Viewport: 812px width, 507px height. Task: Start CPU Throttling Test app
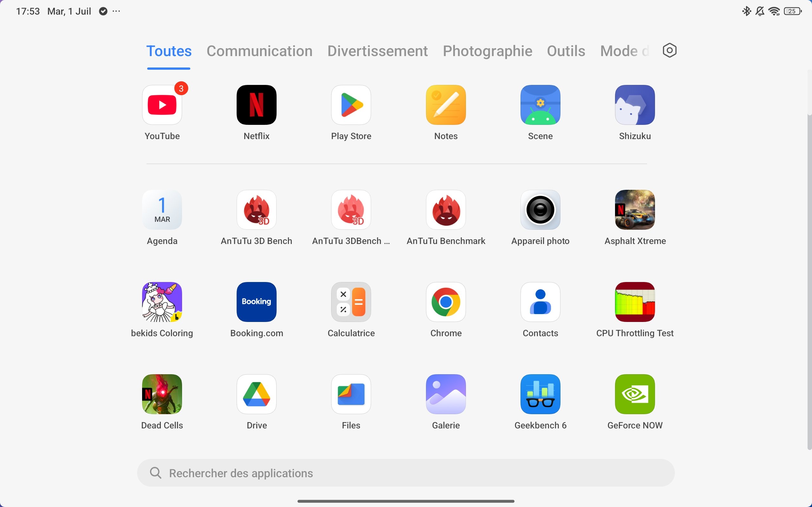pyautogui.click(x=634, y=302)
